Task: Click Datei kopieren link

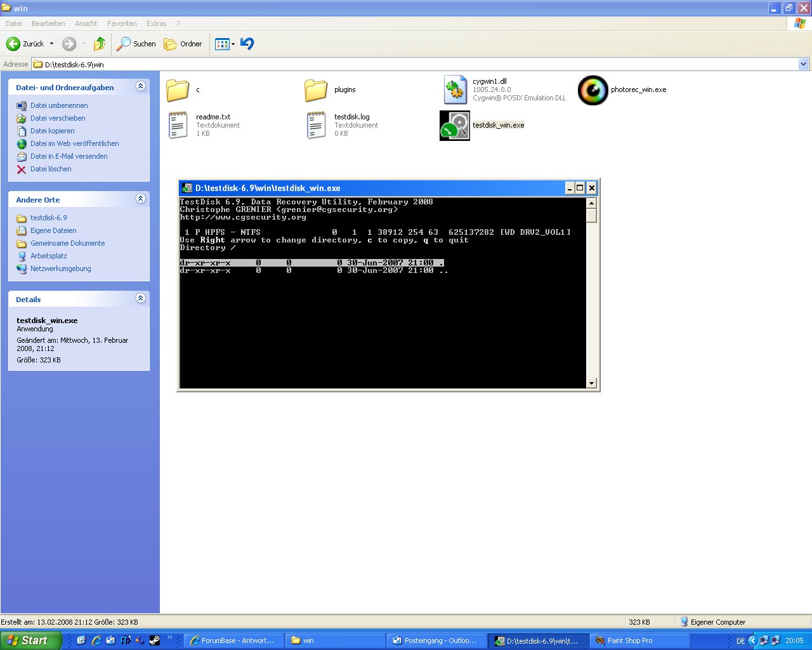Action: (53, 131)
